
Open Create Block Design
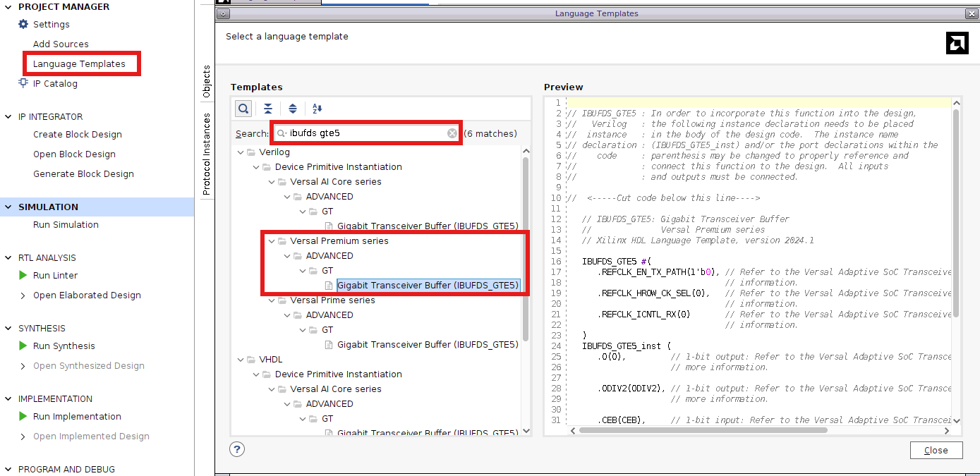coord(78,134)
